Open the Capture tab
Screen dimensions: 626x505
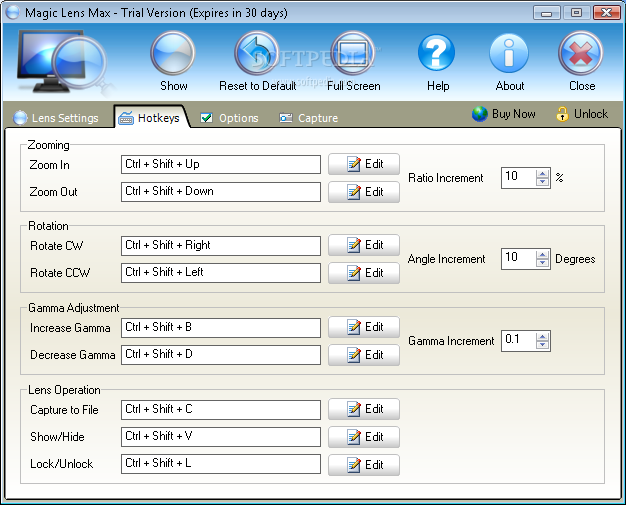(x=309, y=118)
